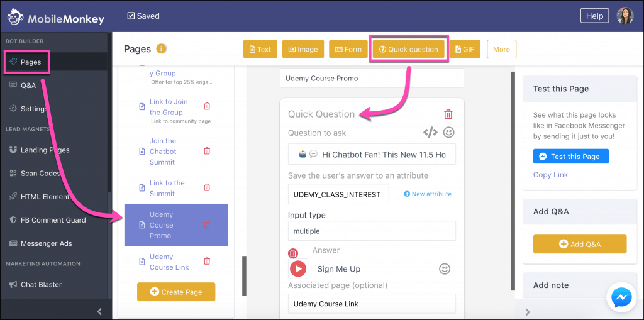Image resolution: width=644 pixels, height=320 pixels.
Task: Open FB Comment Guard in the sidebar
Action: pyautogui.click(x=53, y=220)
